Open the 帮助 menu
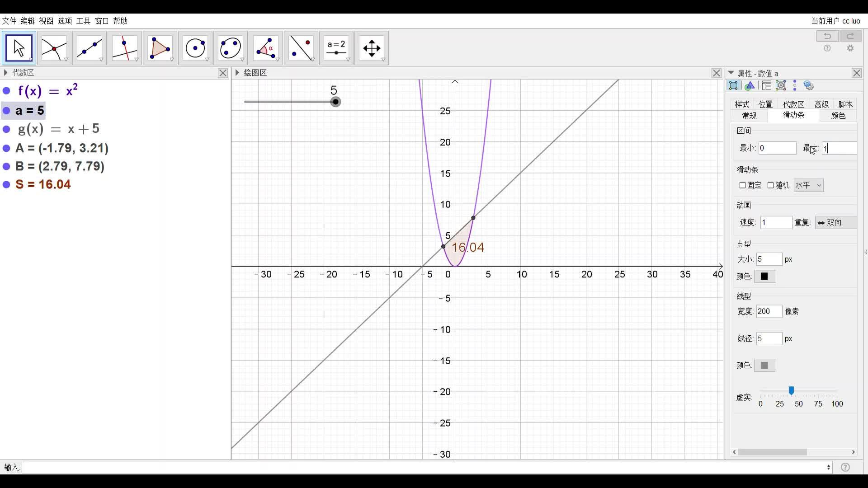Screen dimensions: 868x488 pos(120,21)
